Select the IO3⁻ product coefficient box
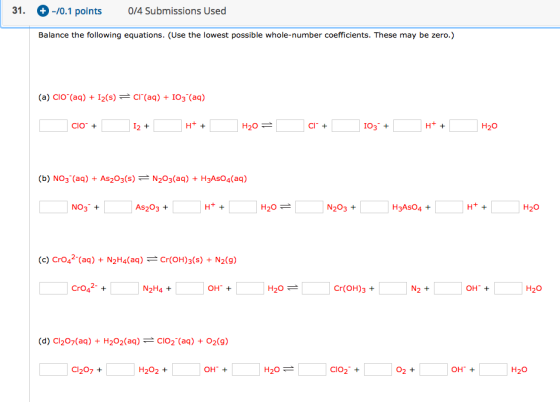Viewport: 560px width, 402px height. (x=345, y=126)
